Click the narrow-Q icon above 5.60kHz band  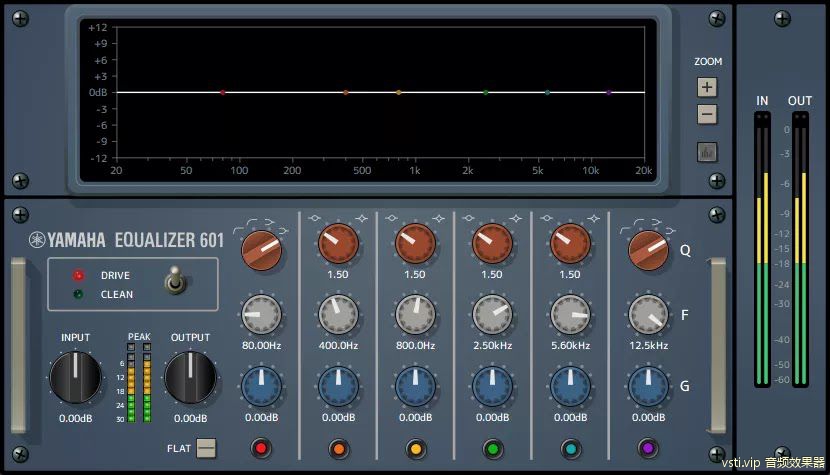(593, 218)
